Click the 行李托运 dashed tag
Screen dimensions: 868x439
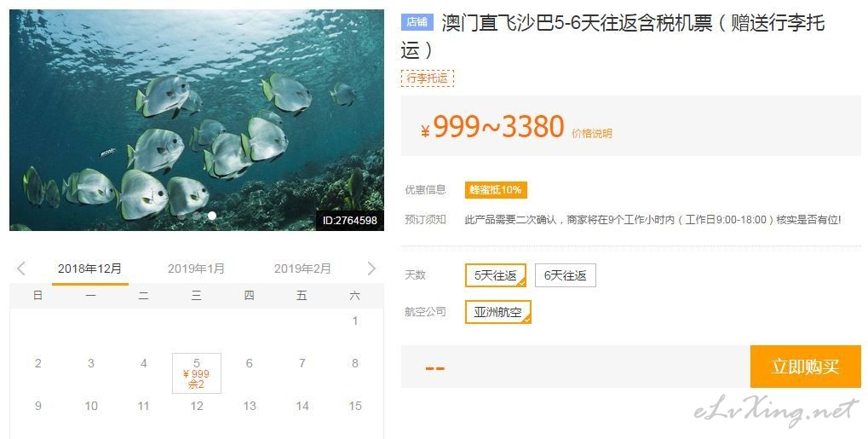click(x=428, y=78)
